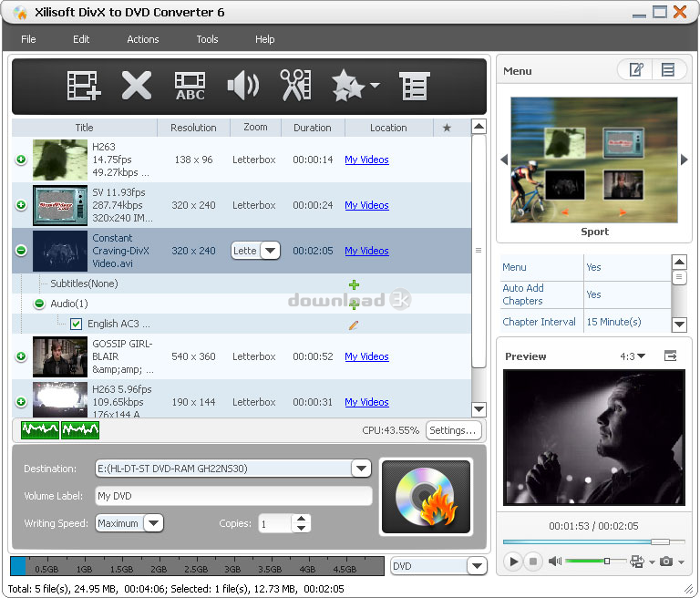Screen dimensions: 700x598
Task: Open the Writing Speed dropdown
Action: click(x=153, y=523)
